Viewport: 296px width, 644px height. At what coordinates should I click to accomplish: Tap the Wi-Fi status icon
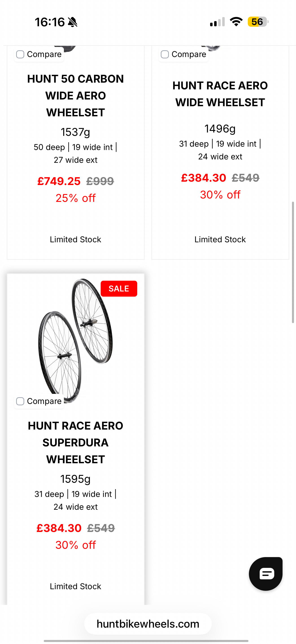click(236, 22)
